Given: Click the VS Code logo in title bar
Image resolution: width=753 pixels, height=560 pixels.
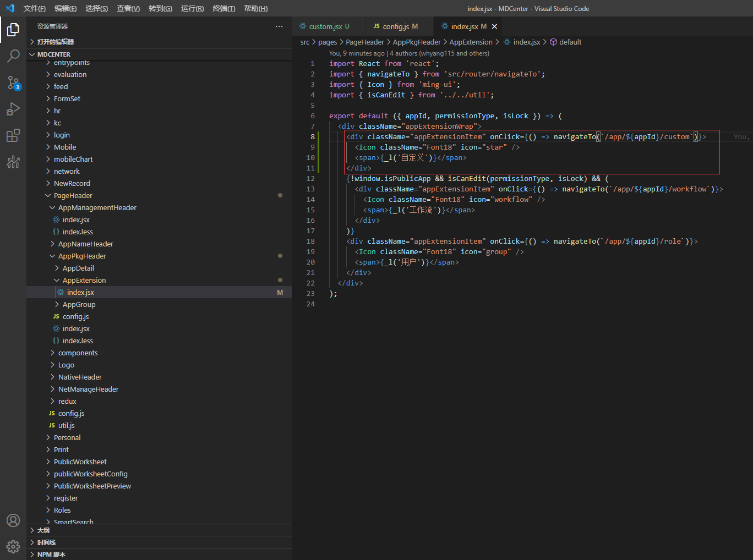Looking at the screenshot, I should [x=10, y=8].
